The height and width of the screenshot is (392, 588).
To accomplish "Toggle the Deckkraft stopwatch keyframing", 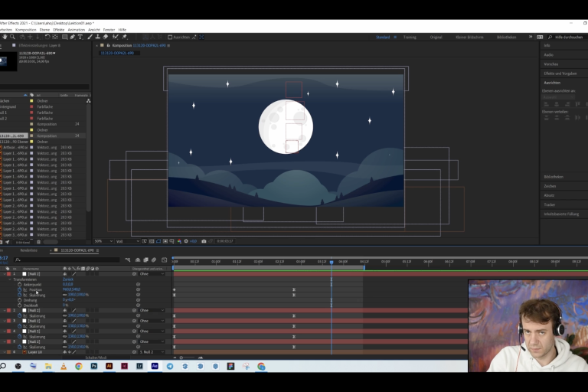I will (x=20, y=305).
